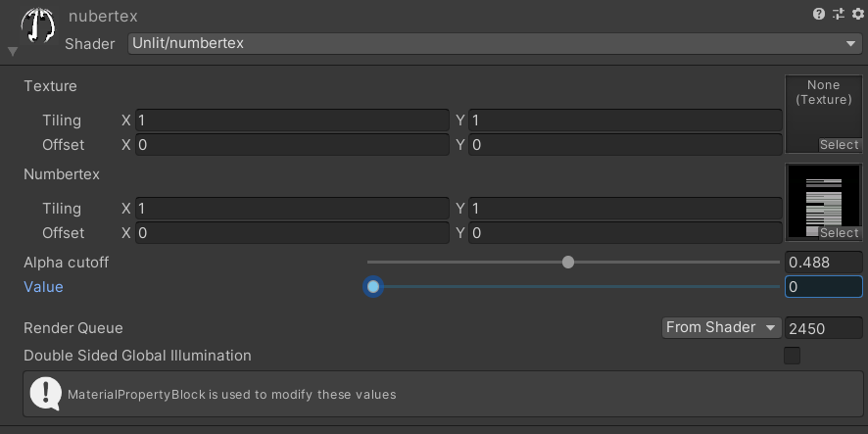Click the Texture Tiling X field

pos(292,121)
